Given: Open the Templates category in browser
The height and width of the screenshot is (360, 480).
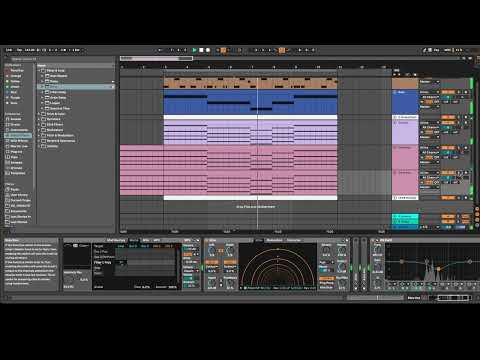Looking at the screenshot, I should coord(18,173).
